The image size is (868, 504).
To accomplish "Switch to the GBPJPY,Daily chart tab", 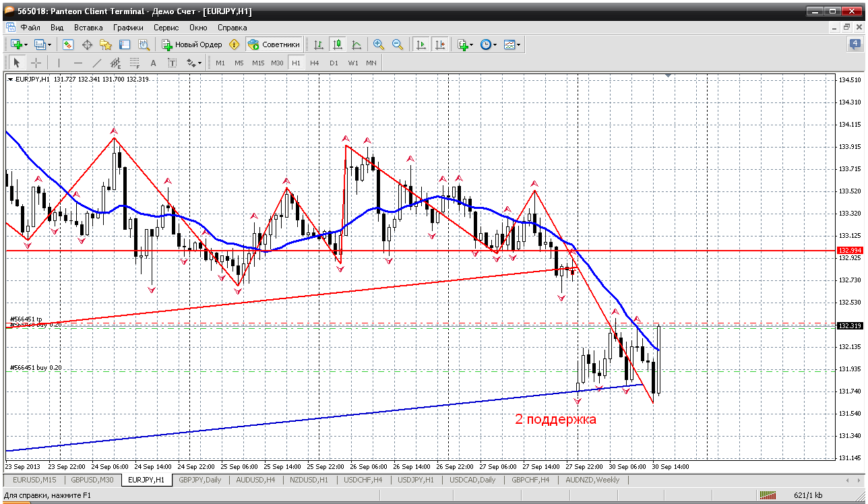I will pos(199,480).
